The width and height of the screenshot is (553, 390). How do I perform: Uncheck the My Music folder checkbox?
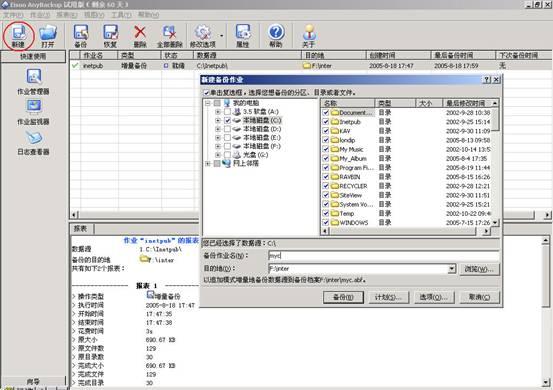click(x=326, y=149)
